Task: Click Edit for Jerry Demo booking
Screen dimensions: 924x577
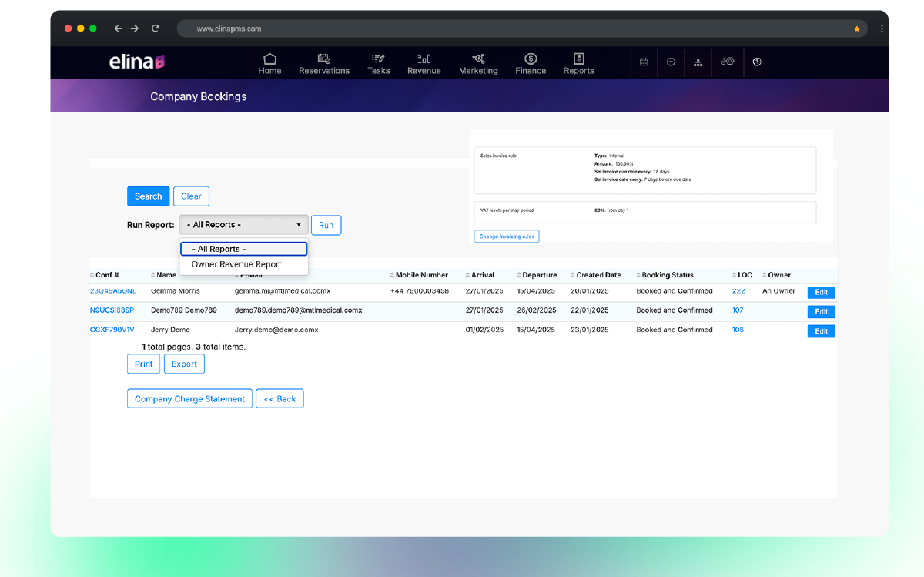Action: point(821,331)
